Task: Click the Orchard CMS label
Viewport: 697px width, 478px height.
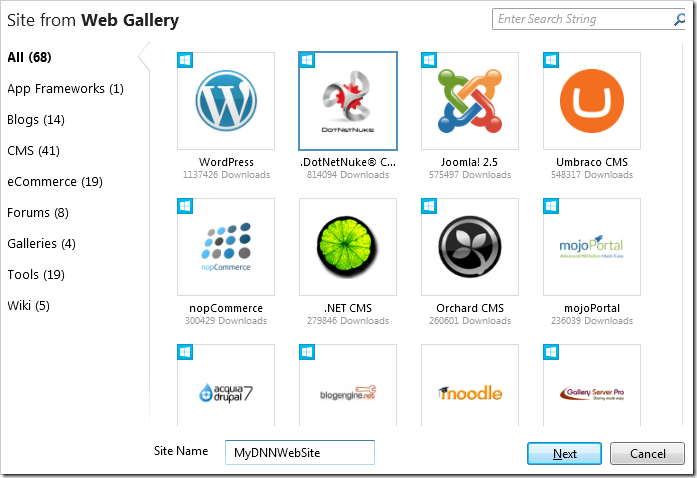Action: [470, 309]
